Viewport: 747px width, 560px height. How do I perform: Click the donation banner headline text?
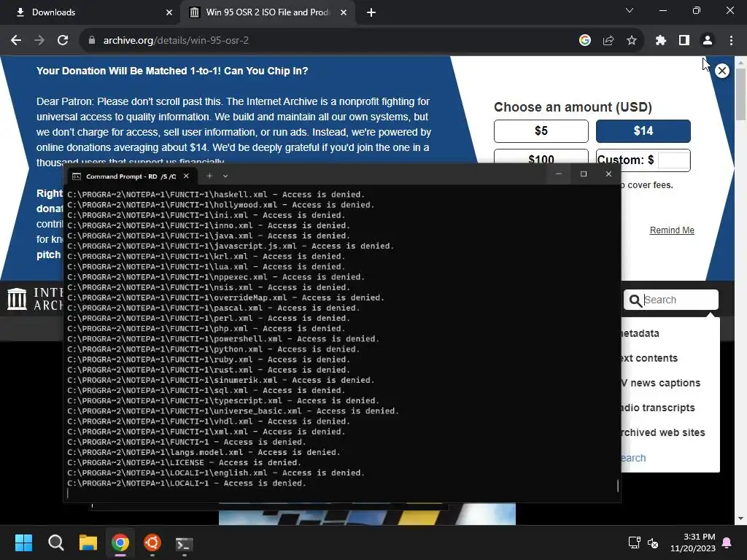[172, 71]
